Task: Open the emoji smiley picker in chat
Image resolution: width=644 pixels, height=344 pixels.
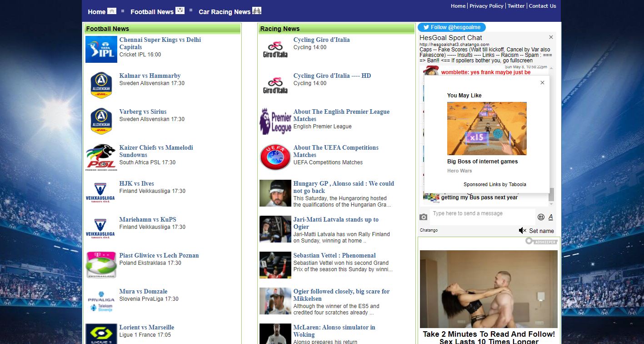Action: [x=541, y=217]
